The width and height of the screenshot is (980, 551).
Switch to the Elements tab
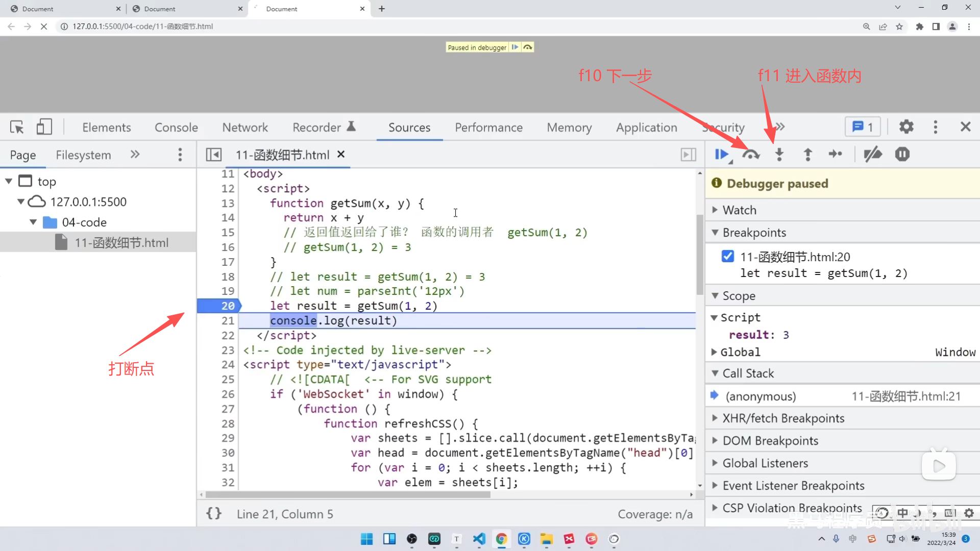[x=107, y=128]
